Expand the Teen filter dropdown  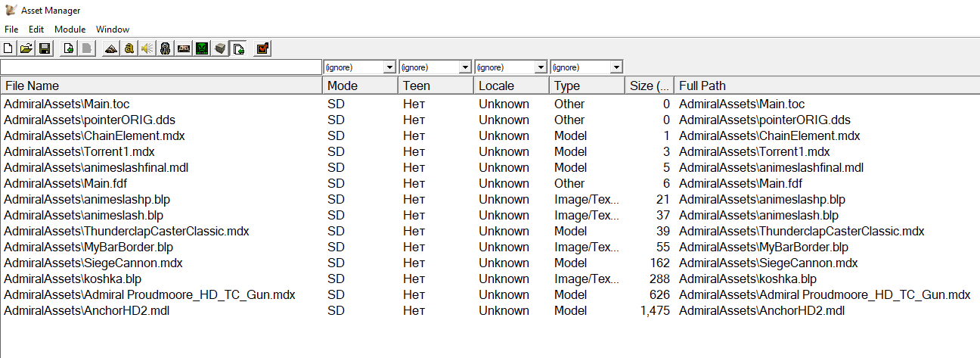coord(465,67)
